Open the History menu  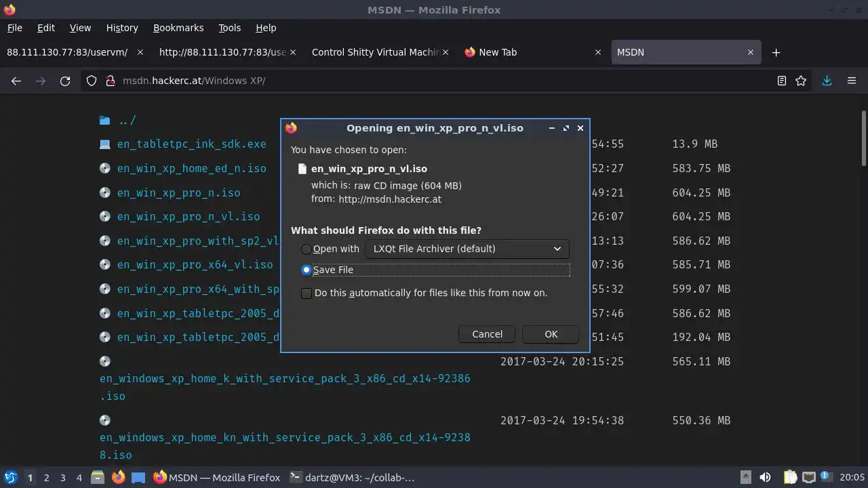pos(122,28)
